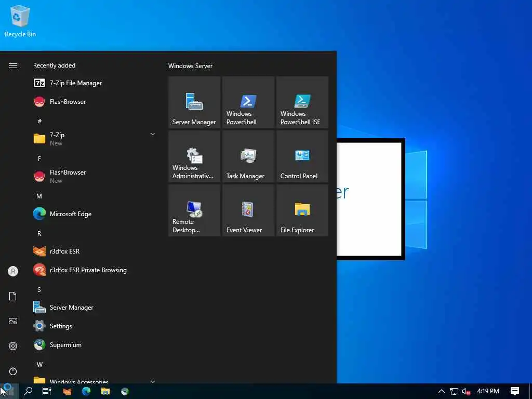Launch FlashBrowser marked New under F
This screenshot has height=399, width=532.
point(94,176)
